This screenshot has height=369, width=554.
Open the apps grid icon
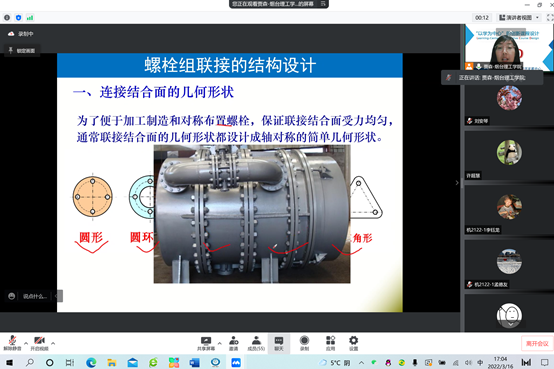pos(330,343)
